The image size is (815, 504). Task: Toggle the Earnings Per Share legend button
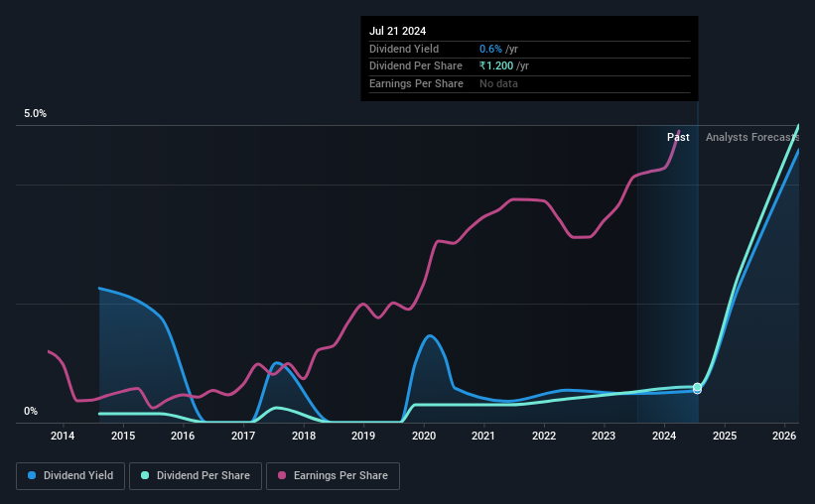point(334,476)
